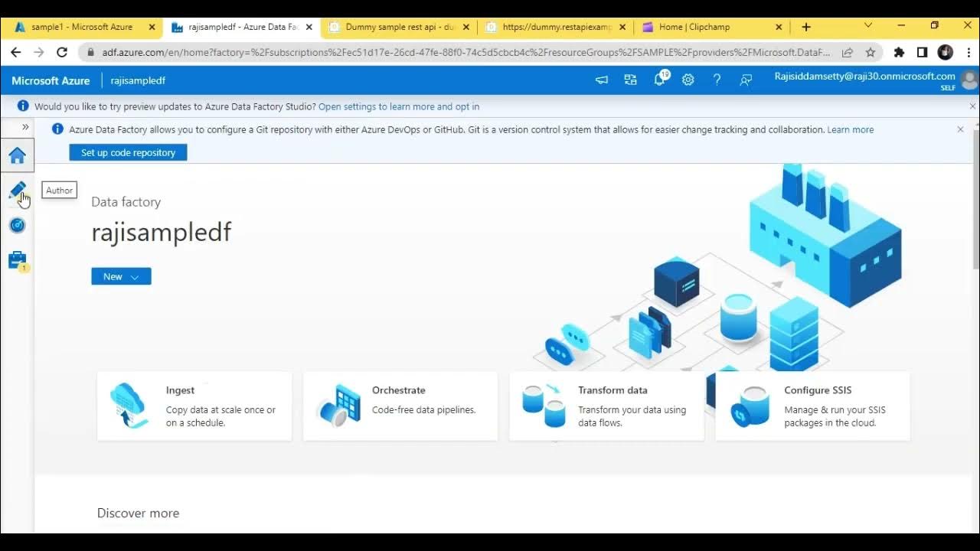Go forward in browser history
980x551 pixels.
click(39, 52)
